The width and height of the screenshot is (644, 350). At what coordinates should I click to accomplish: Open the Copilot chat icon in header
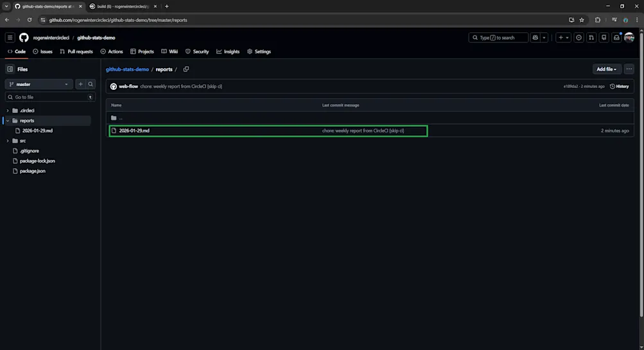click(535, 37)
